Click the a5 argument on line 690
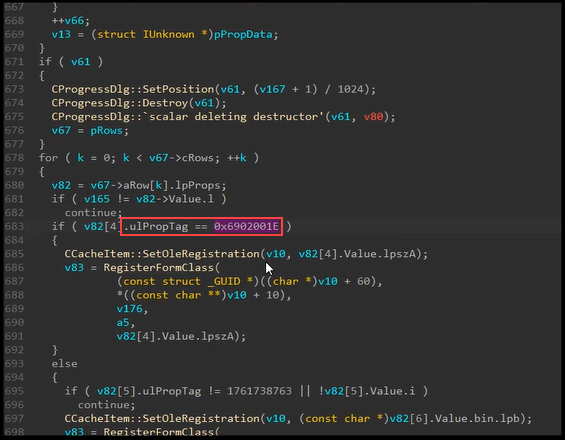Viewport: 565px width, 440px height. [x=123, y=323]
